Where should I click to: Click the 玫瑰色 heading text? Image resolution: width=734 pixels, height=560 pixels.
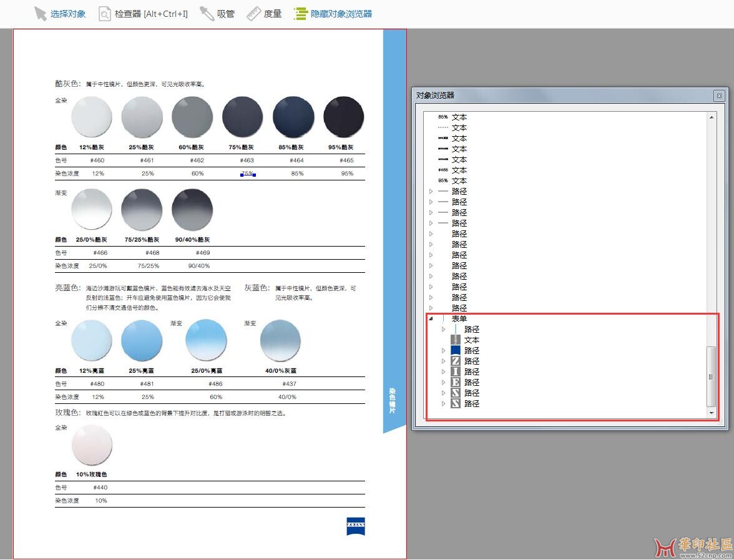68,413
